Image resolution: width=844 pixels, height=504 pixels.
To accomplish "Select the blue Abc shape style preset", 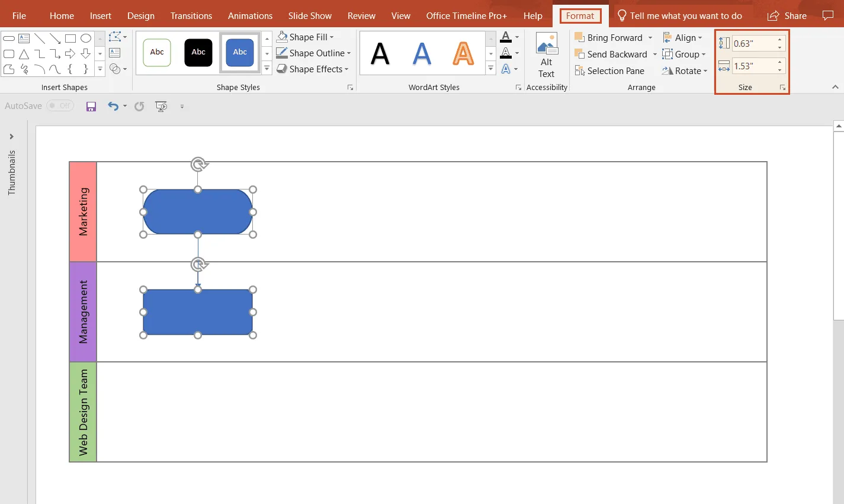I will (x=239, y=52).
